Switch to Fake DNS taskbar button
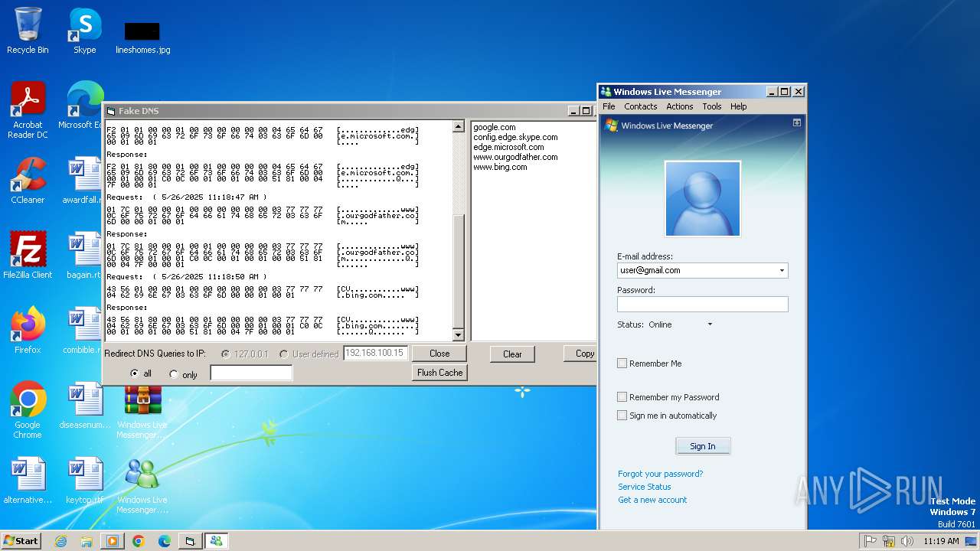 point(190,541)
